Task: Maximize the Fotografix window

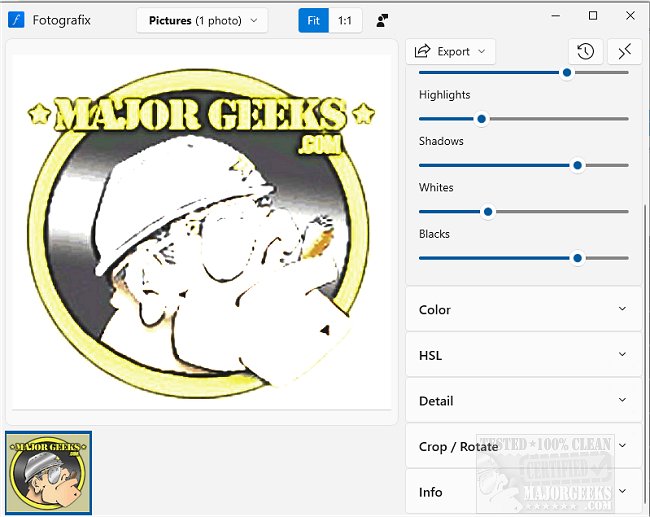Action: click(593, 16)
